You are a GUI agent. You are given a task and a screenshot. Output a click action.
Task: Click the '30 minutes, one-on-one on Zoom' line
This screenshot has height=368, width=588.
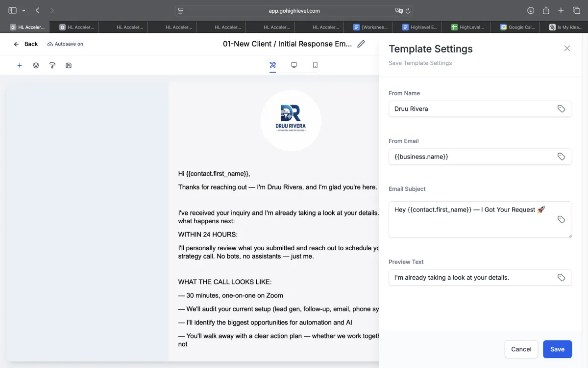click(231, 295)
